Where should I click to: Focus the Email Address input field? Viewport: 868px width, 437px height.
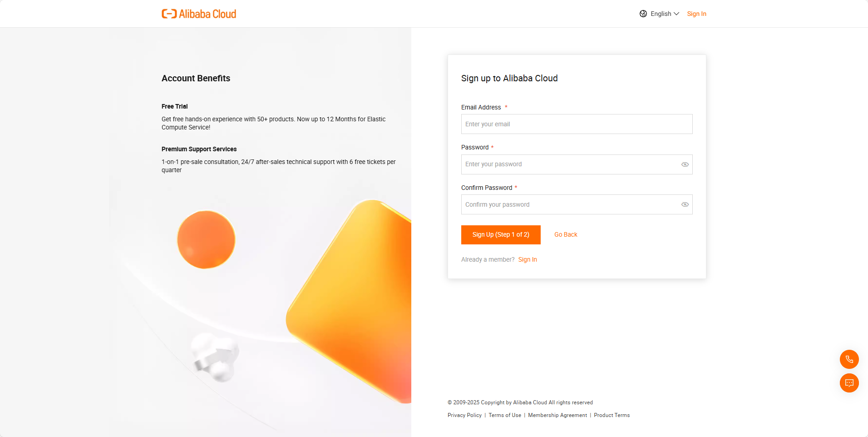(577, 124)
